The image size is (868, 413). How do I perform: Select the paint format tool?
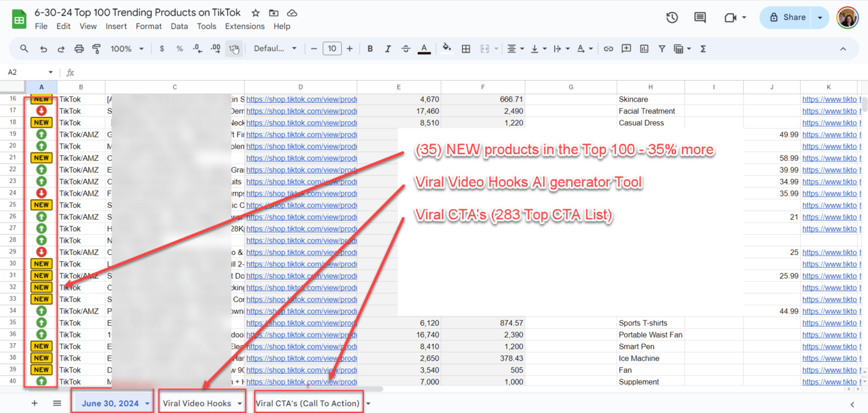[x=96, y=49]
